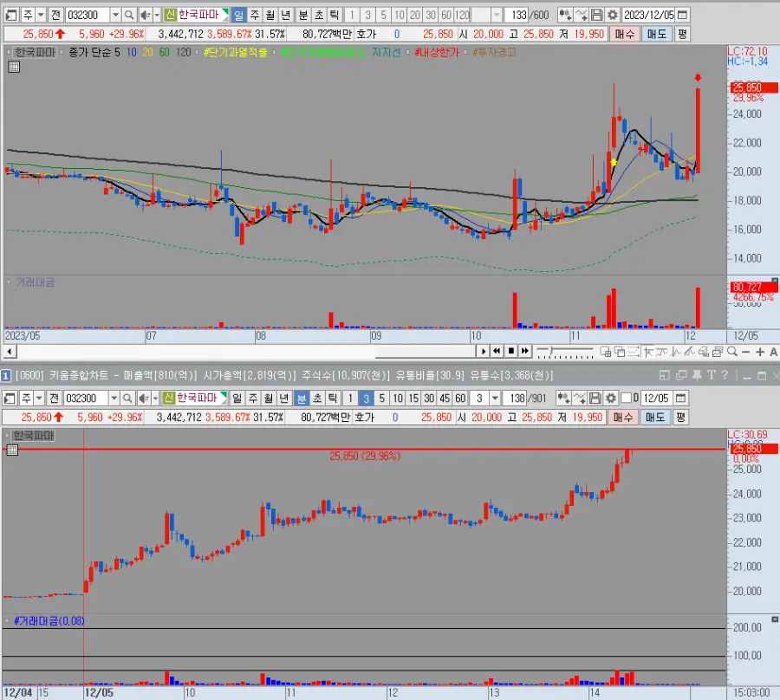This screenshot has width=780, height=700.
Task: Open the calendar next to 2023/12/05
Action: coord(683,15)
